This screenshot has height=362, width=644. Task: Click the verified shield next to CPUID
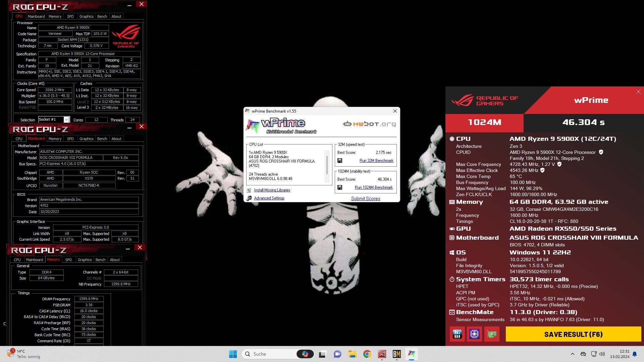601,152
